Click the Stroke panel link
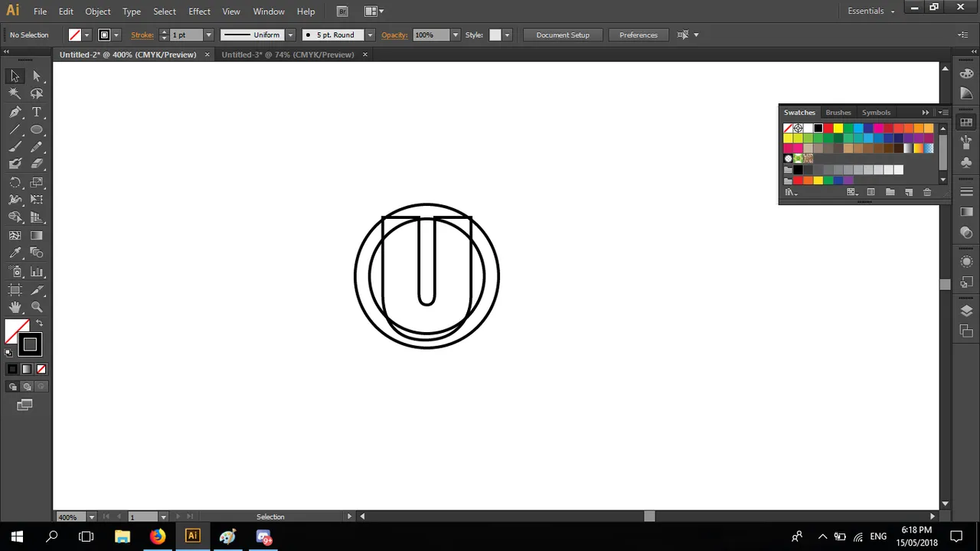The height and width of the screenshot is (551, 980). pos(142,35)
